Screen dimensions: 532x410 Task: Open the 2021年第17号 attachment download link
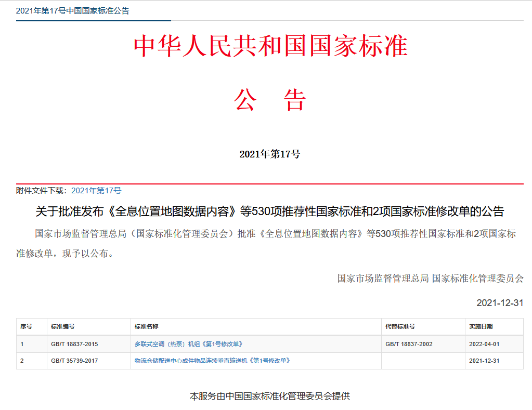click(96, 191)
